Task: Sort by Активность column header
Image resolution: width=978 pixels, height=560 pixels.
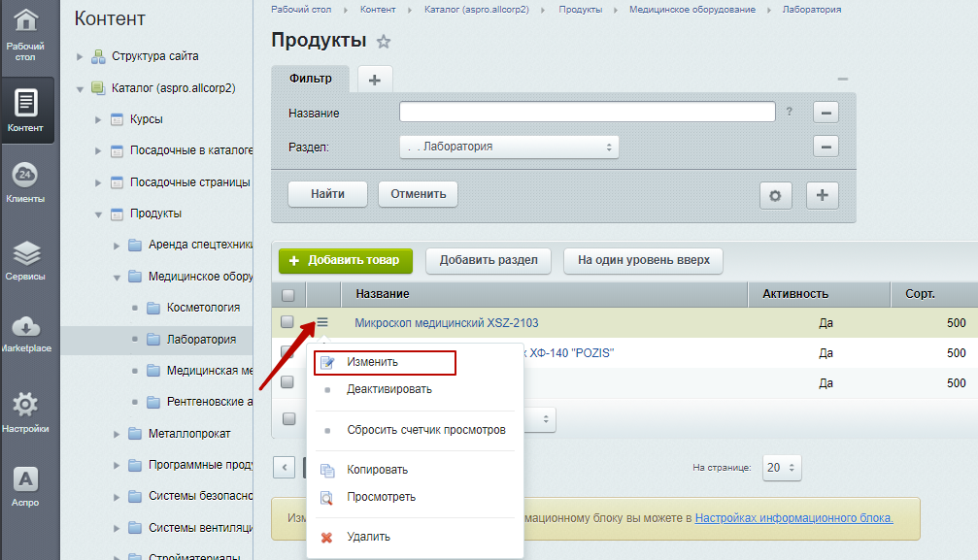Action: pos(819,294)
